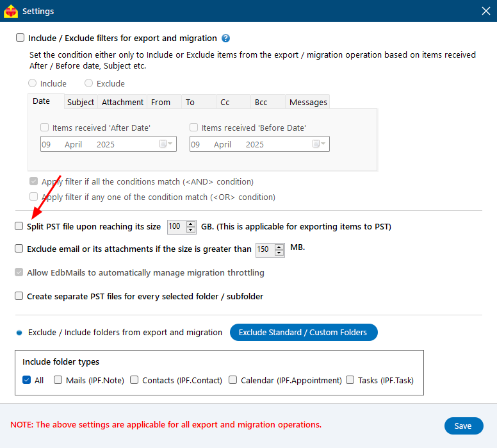The height and width of the screenshot is (448, 497).
Task: Enable Include / Exclude filters checkbox
Action: click(x=20, y=38)
